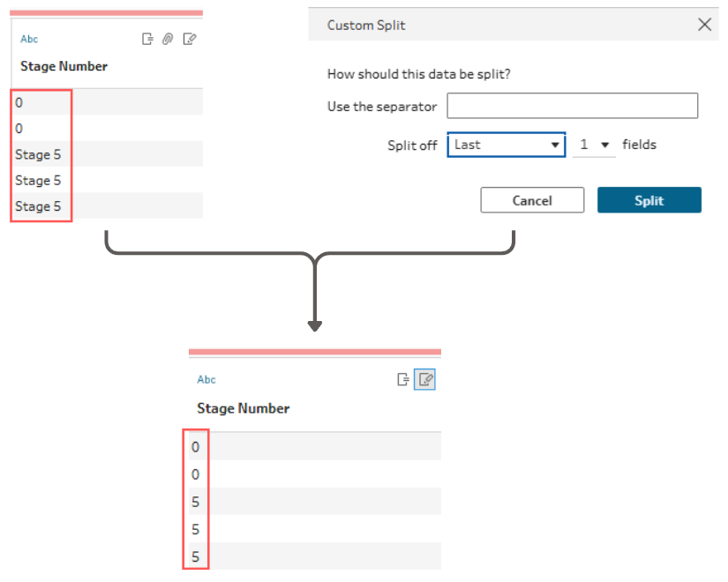This screenshot has height=582, width=728.
Task: Click the Split button
Action: 649,200
